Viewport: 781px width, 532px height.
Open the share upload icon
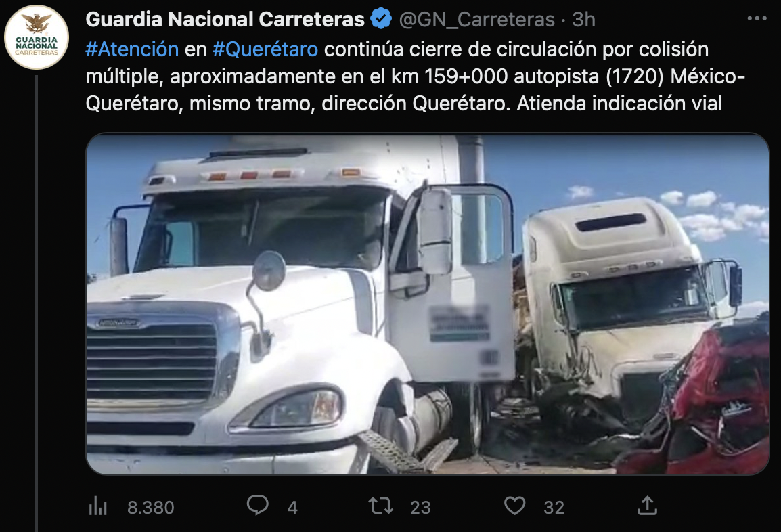click(x=647, y=505)
